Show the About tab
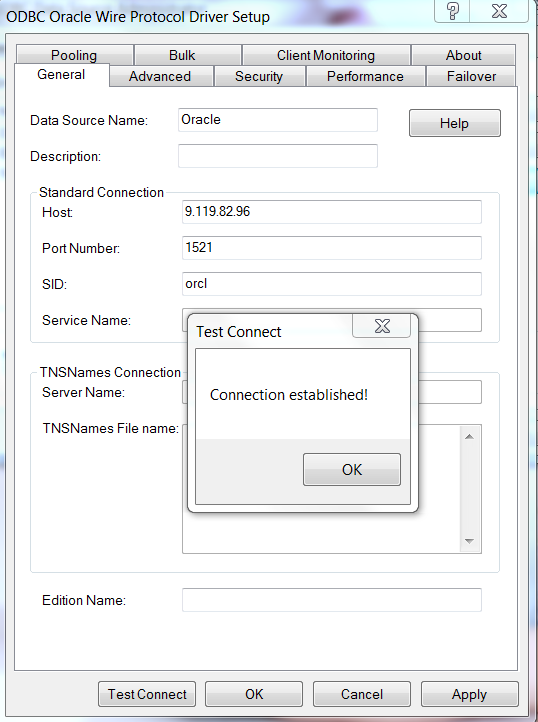The height and width of the screenshot is (722, 538). tap(463, 55)
